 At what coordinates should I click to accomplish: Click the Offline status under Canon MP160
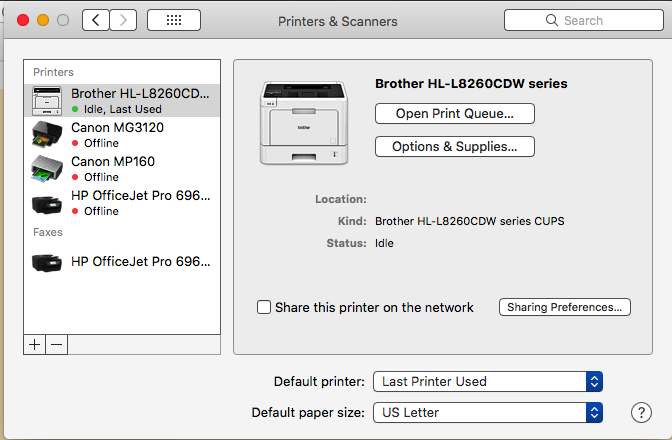101,177
